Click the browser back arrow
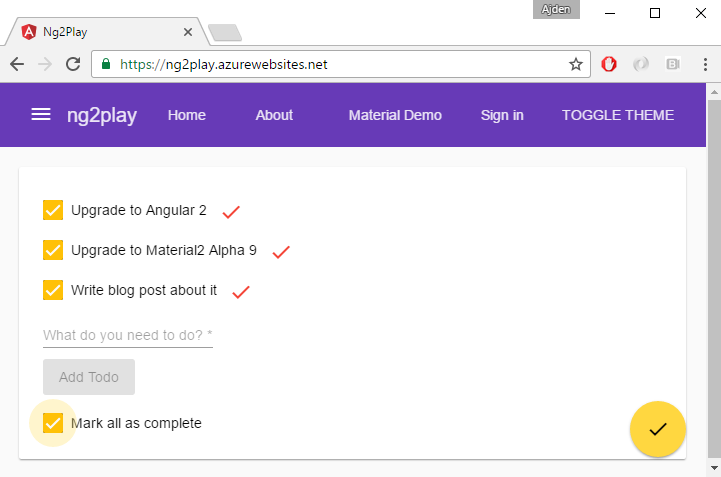Screen dimensions: 721x477 (17, 64)
